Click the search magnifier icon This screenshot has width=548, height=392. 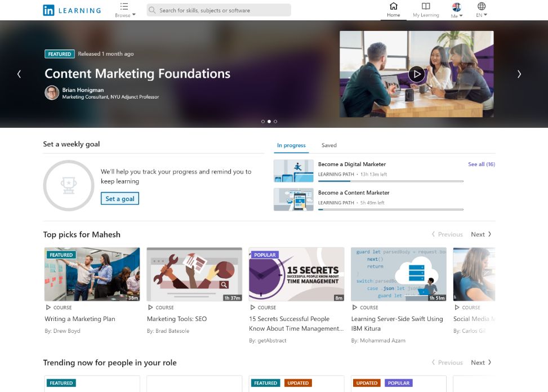(x=152, y=10)
